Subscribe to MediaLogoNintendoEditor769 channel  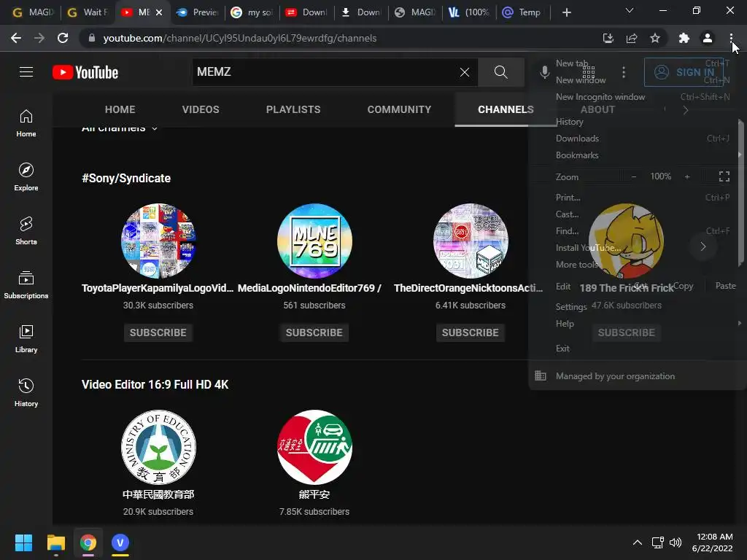[x=314, y=332]
